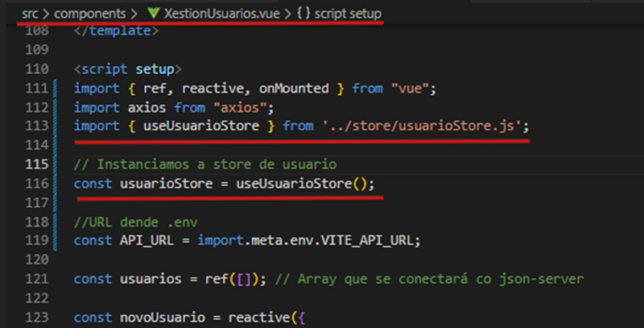
Task: Expand the chevron after XestionUsuarios.vue breadcrumb
Action: [x=288, y=14]
